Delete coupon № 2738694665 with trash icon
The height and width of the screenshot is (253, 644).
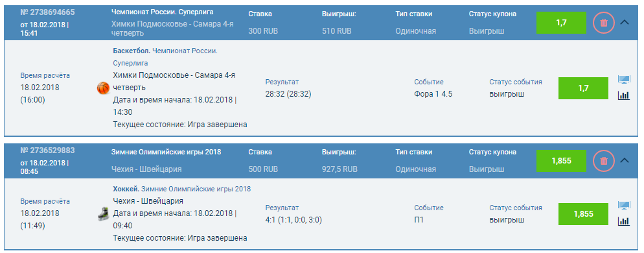tap(603, 23)
